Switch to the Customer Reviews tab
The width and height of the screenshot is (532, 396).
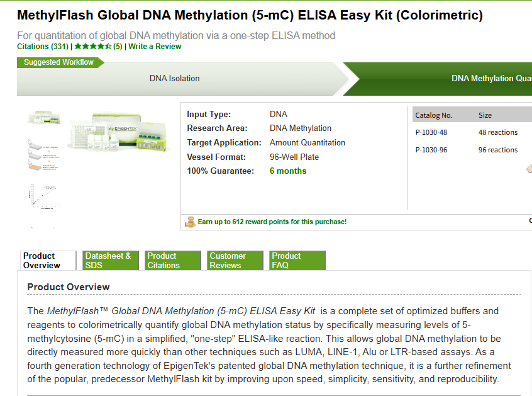click(x=235, y=261)
